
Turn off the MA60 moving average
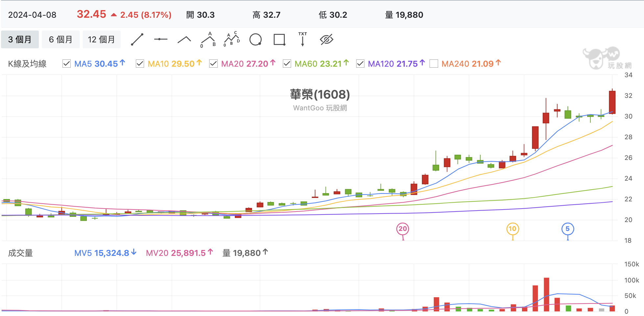[287, 64]
